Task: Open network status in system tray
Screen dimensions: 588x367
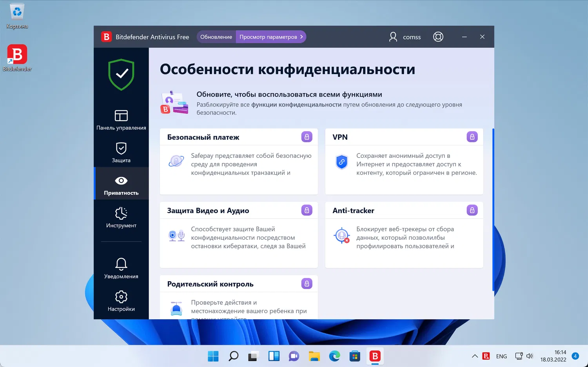Action: coord(519,356)
